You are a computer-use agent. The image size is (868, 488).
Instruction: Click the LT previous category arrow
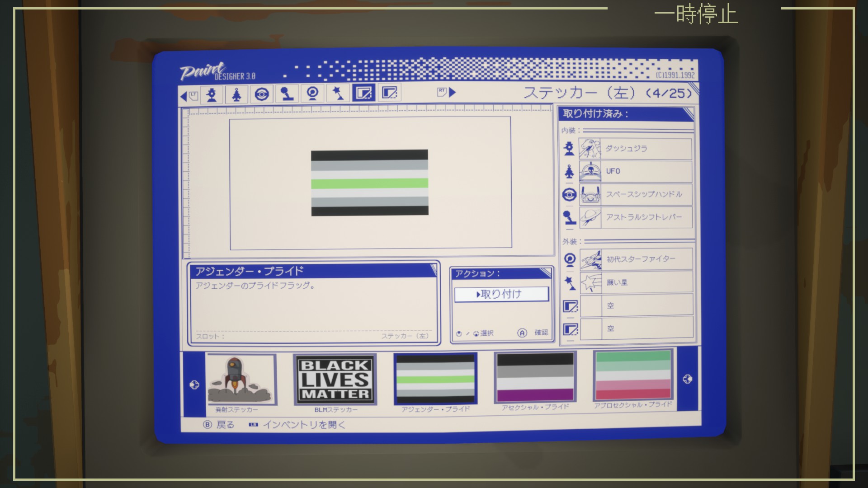pos(188,96)
